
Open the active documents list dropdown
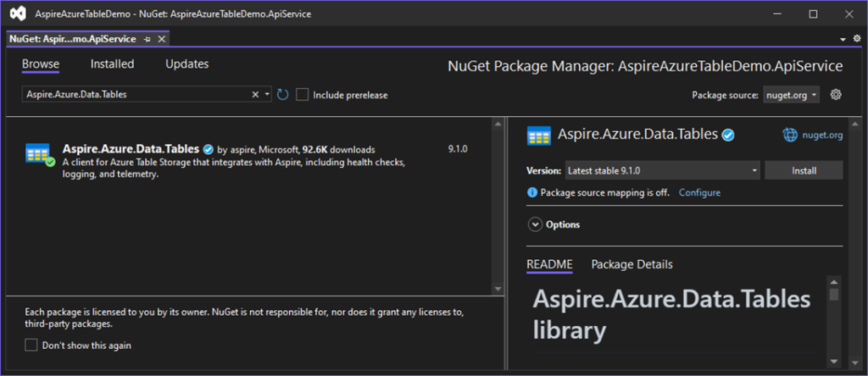click(x=843, y=39)
